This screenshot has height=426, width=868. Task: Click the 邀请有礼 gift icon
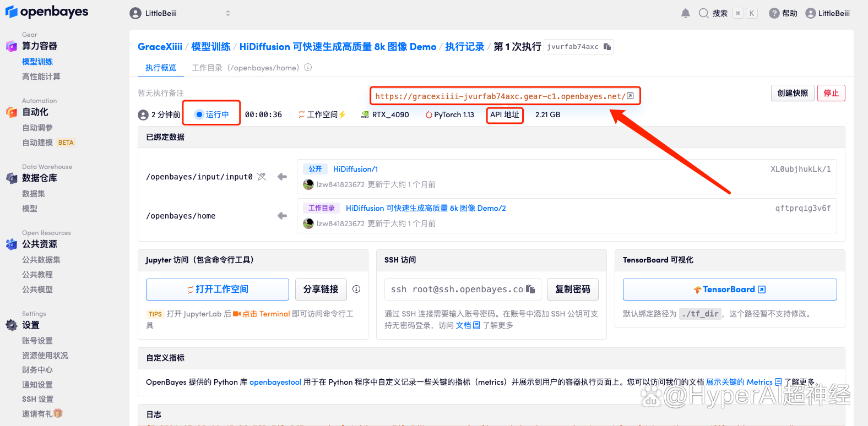pos(58,413)
